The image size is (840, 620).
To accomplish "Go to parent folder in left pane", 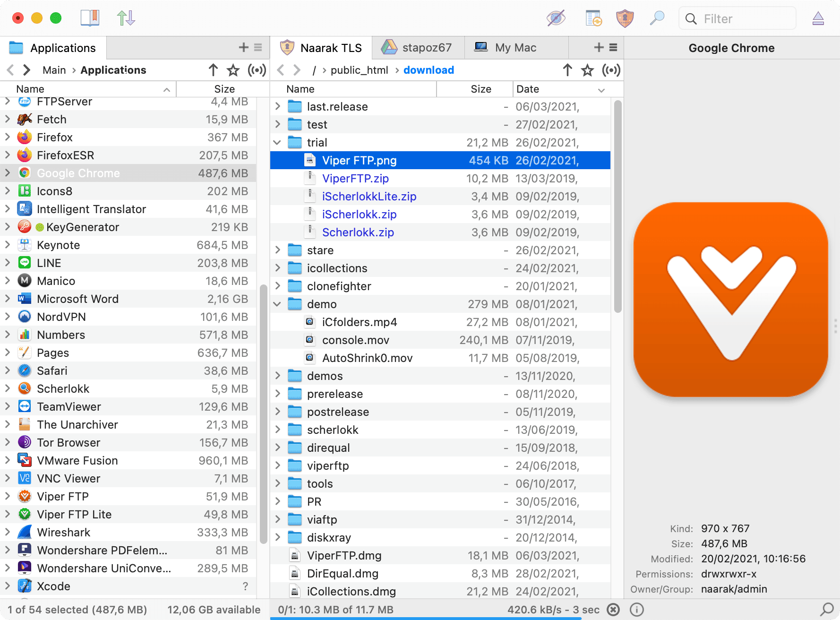I will point(213,70).
